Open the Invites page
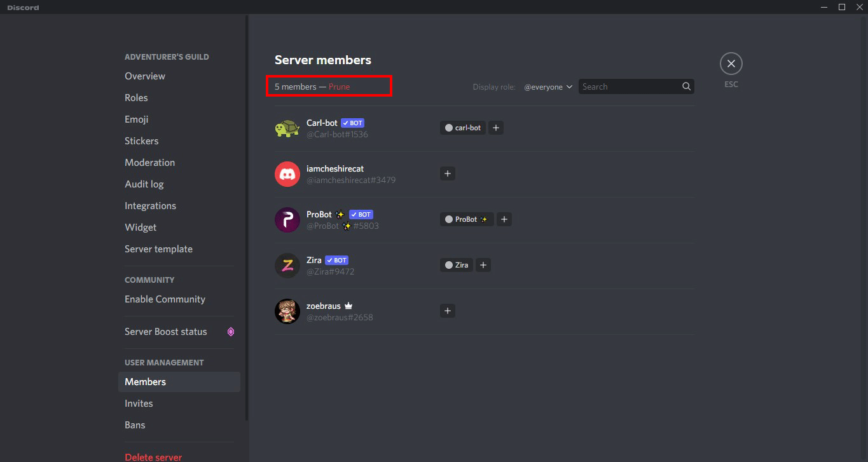This screenshot has width=868, height=462. point(139,404)
